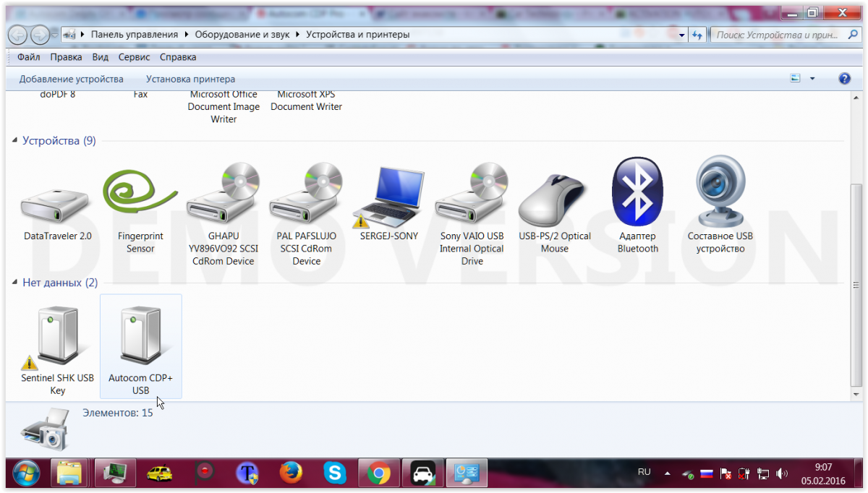Screen dimensions: 868x493
Task: Click the volume speaker tray icon
Action: coord(782,474)
